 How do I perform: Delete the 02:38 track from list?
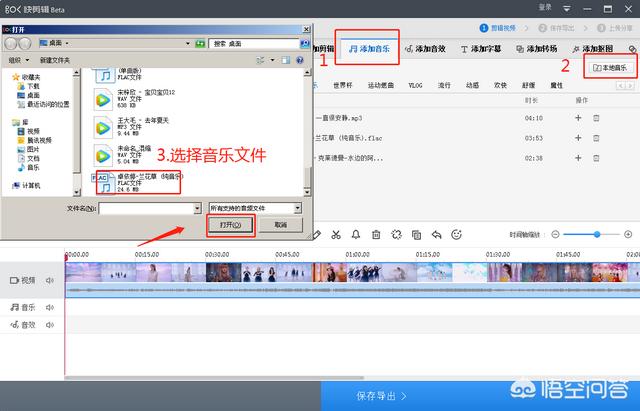pos(596,158)
